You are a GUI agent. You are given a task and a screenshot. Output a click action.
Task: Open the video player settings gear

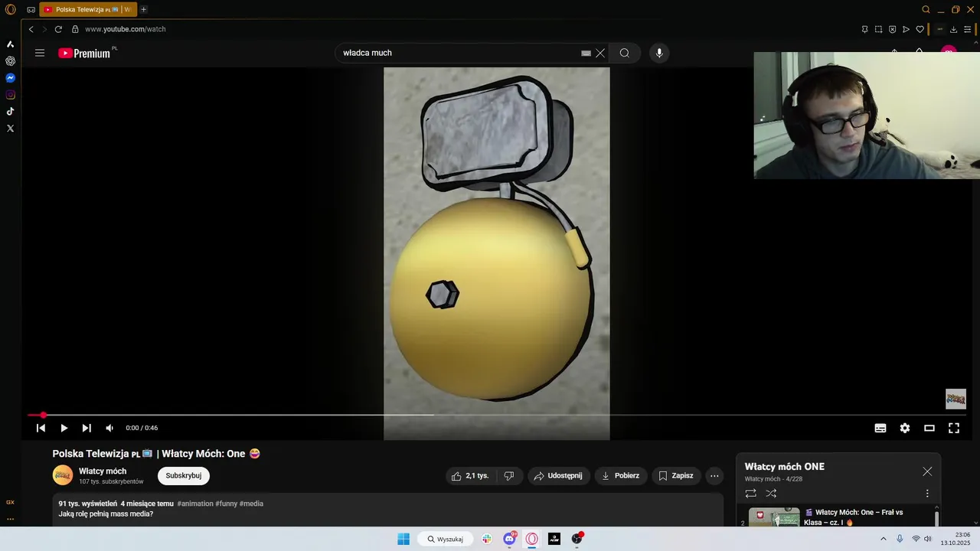pyautogui.click(x=905, y=428)
